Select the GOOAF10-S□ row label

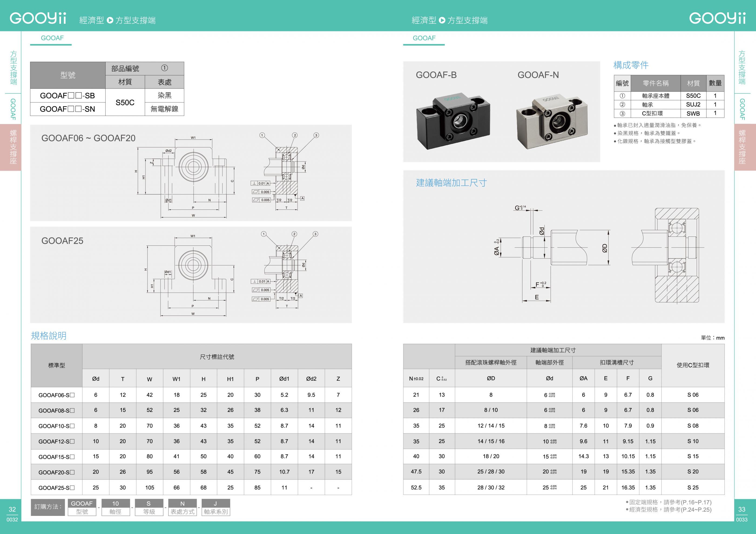click(x=57, y=426)
